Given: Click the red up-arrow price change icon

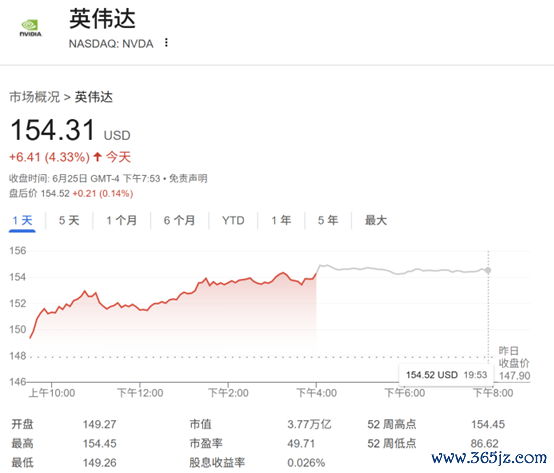Looking at the screenshot, I should pyautogui.click(x=98, y=156).
